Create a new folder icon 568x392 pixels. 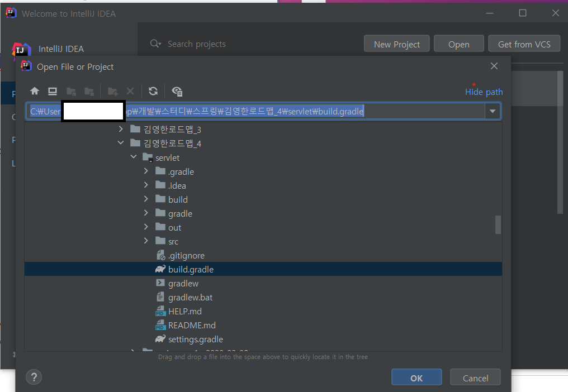[113, 91]
